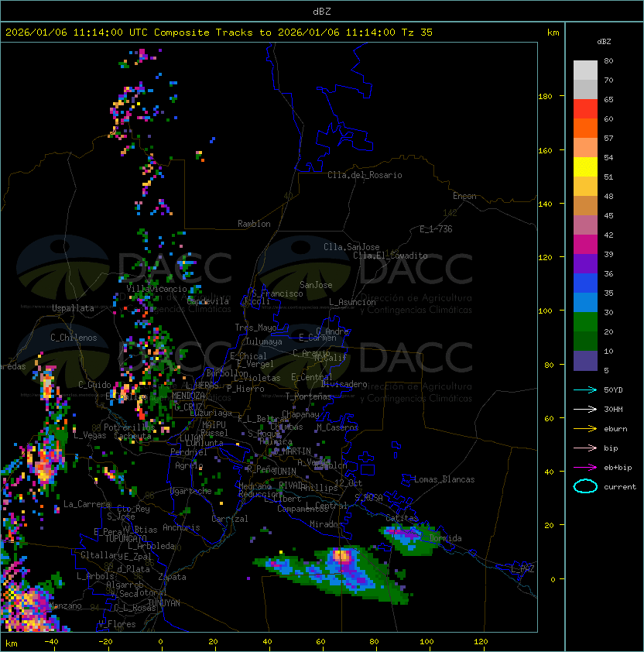Click the dBZ legend heading
Screen dimensions: 644x652
(x=604, y=42)
